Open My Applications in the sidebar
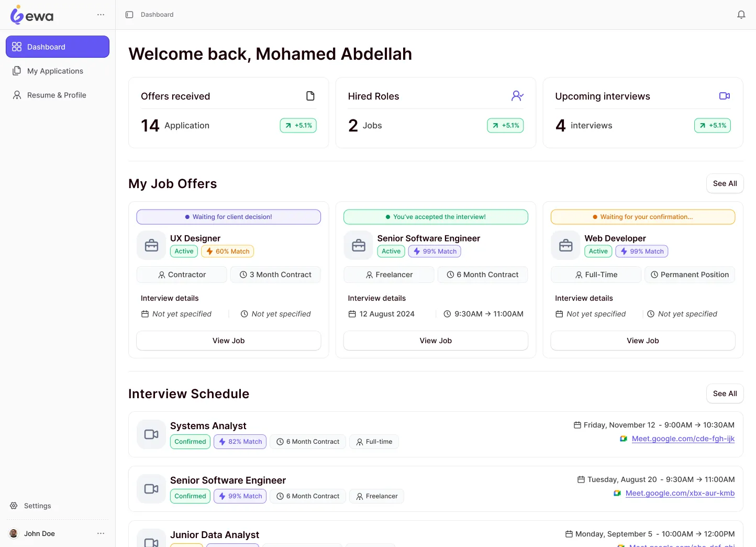756x547 pixels. tap(58, 71)
